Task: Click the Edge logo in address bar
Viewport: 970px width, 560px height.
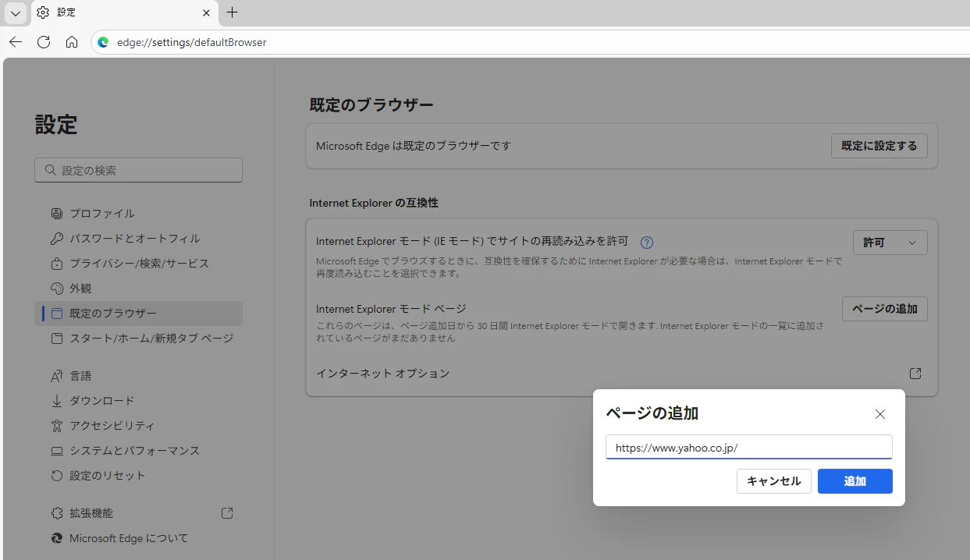Action: point(103,42)
